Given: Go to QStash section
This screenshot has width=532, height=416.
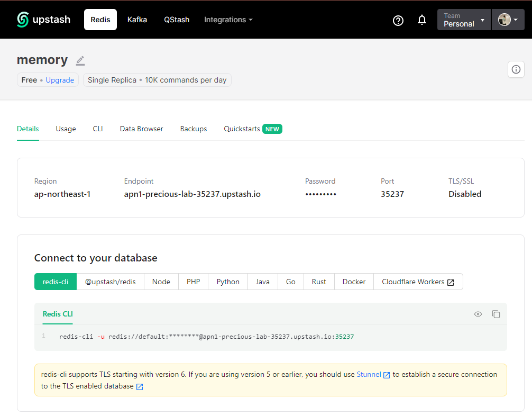Looking at the screenshot, I should [177, 20].
